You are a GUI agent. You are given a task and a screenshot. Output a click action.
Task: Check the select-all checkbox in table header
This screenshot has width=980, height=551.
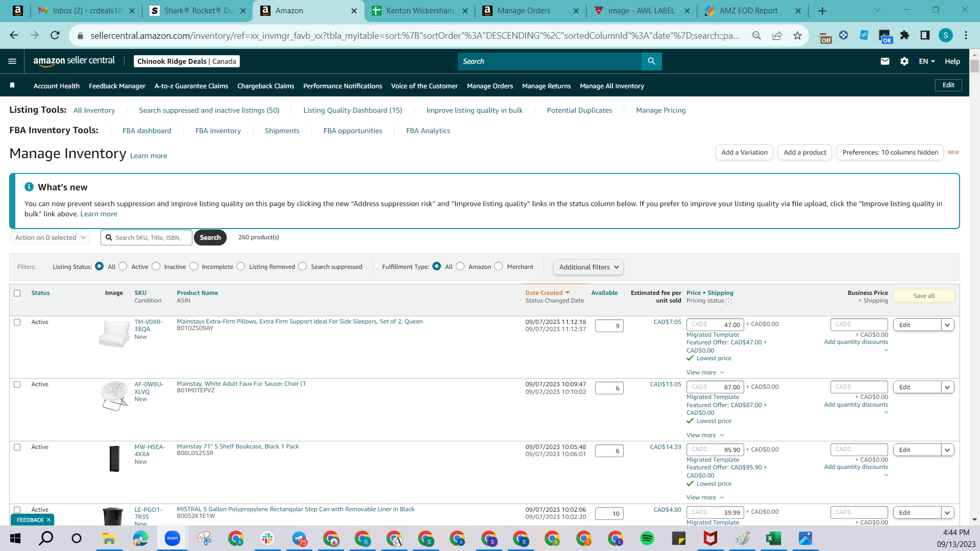click(17, 293)
